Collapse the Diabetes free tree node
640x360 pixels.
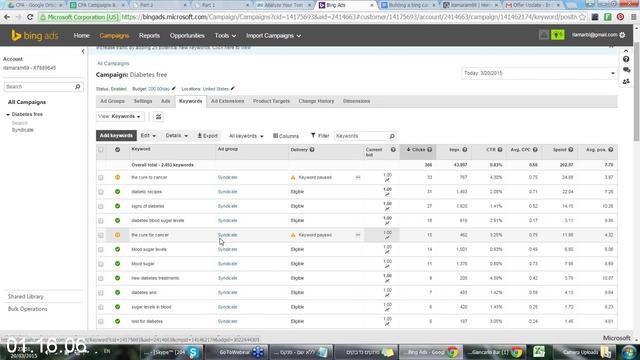8,115
